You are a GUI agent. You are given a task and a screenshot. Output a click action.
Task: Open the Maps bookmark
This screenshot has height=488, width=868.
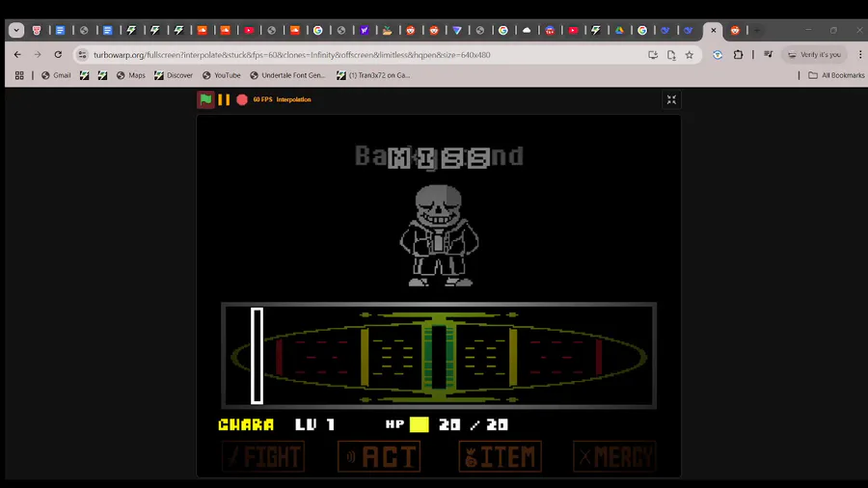(x=130, y=75)
